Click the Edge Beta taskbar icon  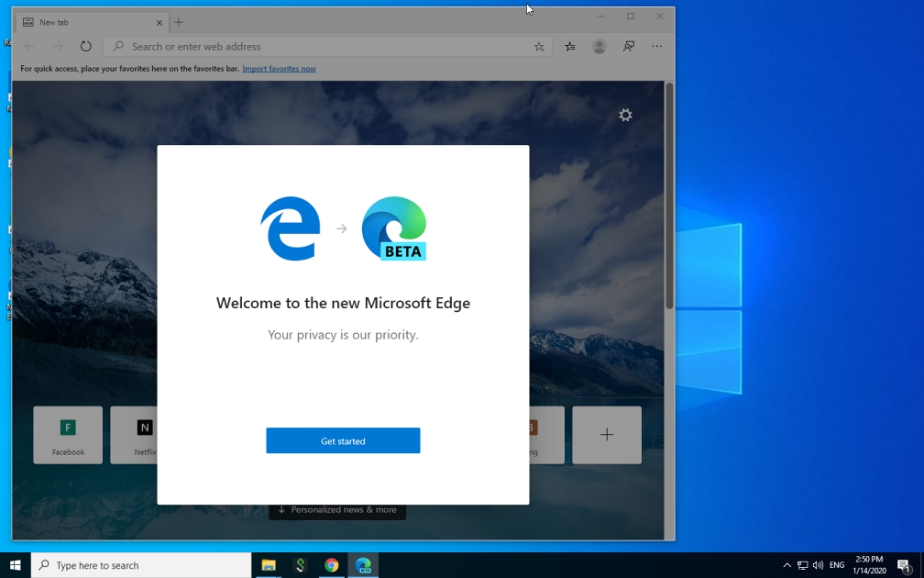click(x=363, y=565)
